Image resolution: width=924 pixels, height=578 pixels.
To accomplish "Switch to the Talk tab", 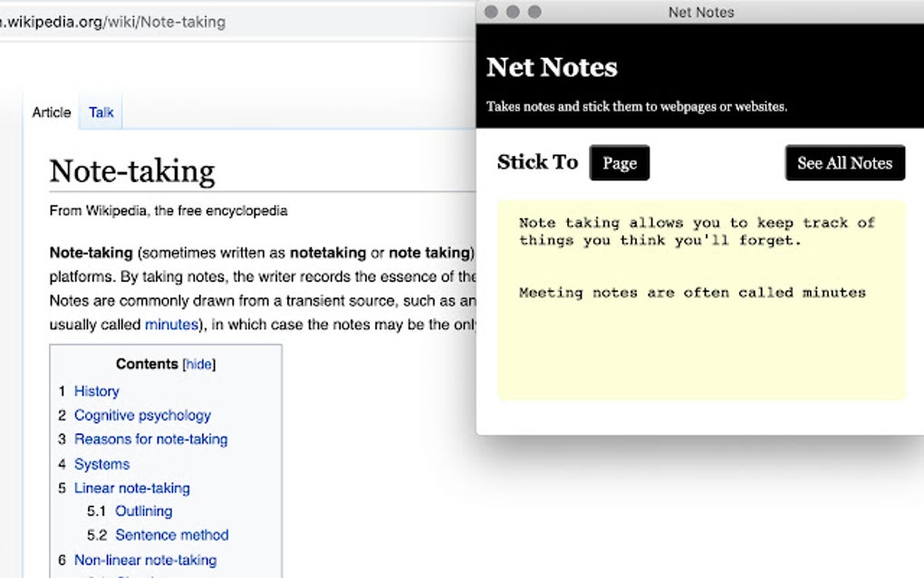I will [100, 112].
